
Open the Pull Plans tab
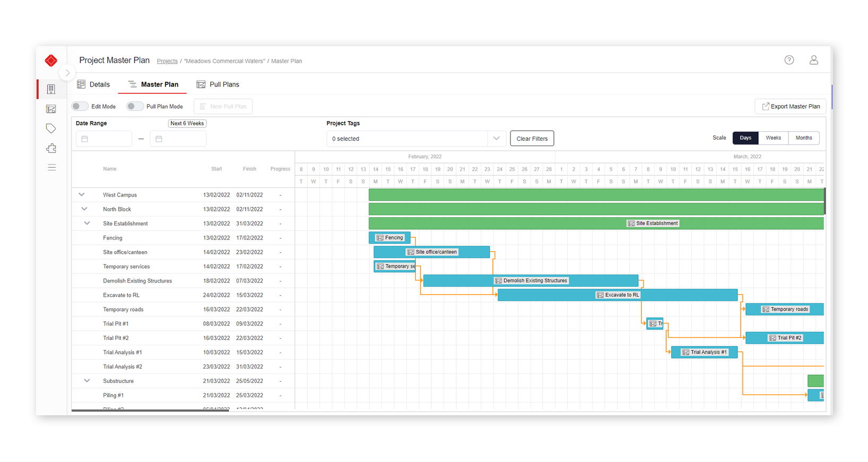click(218, 84)
